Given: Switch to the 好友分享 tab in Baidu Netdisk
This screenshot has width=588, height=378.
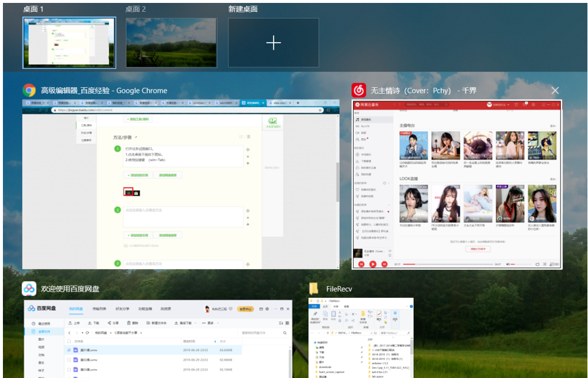Looking at the screenshot, I should [122, 309].
